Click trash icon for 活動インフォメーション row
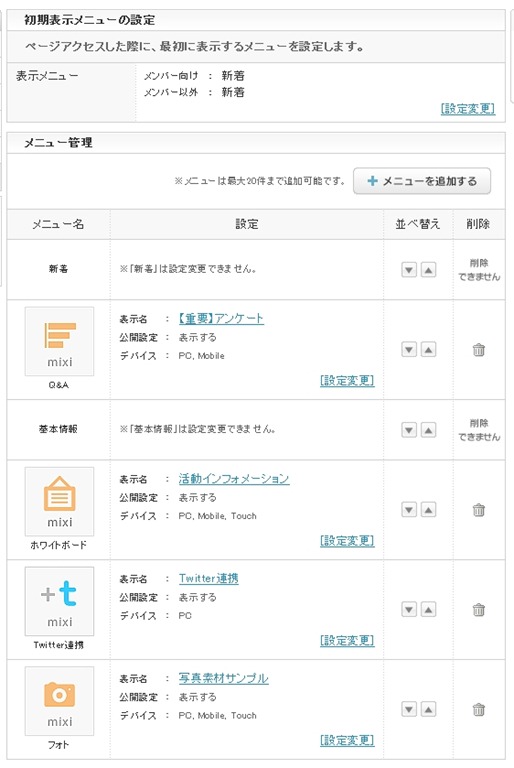514x768 pixels. click(479, 510)
